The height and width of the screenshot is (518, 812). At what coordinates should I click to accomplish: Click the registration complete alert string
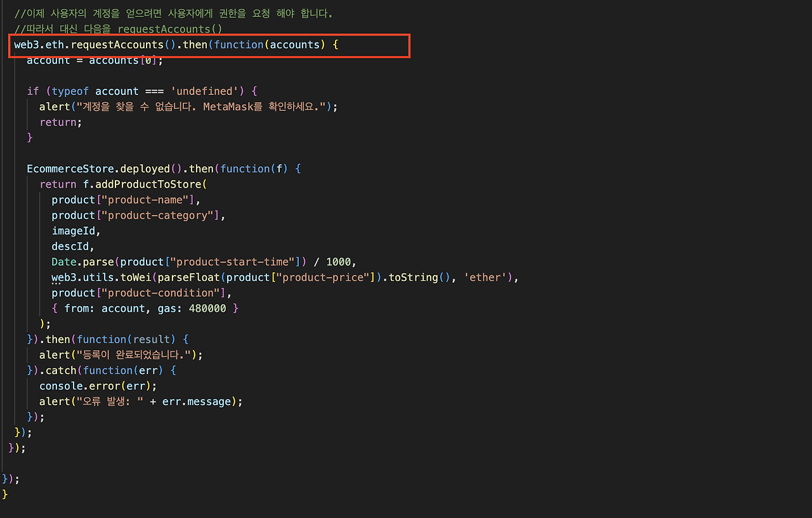point(124,354)
